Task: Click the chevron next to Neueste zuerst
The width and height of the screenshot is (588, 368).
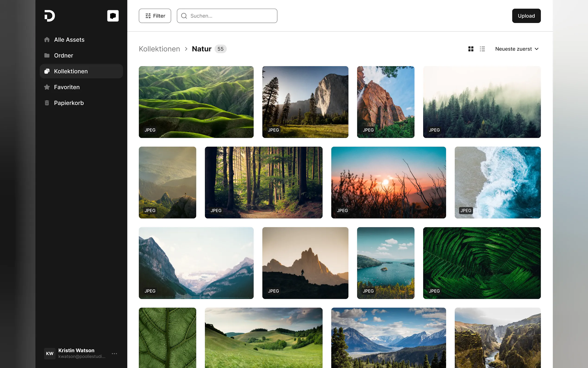Action: (537, 49)
